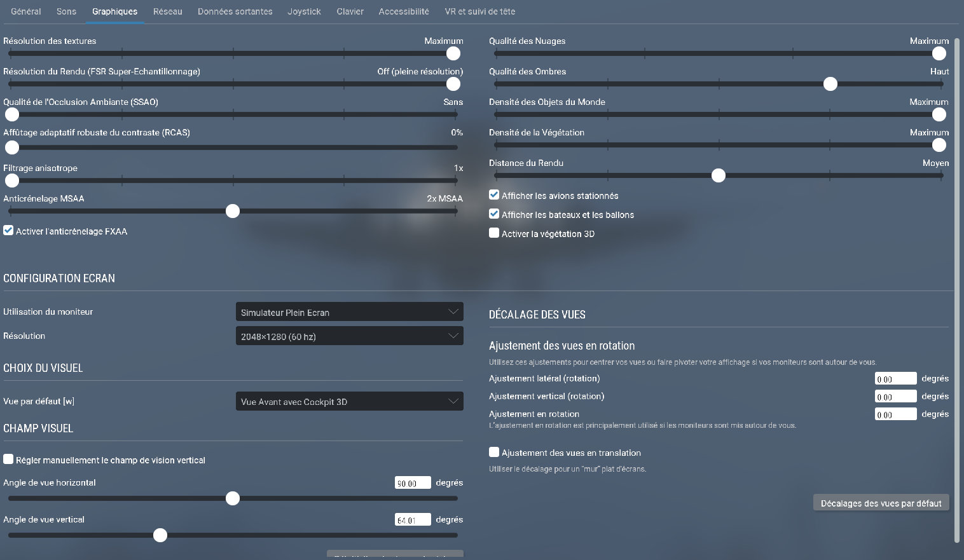Expand the Utilisation du moniteur dropdown
964x560 pixels.
coord(349,312)
